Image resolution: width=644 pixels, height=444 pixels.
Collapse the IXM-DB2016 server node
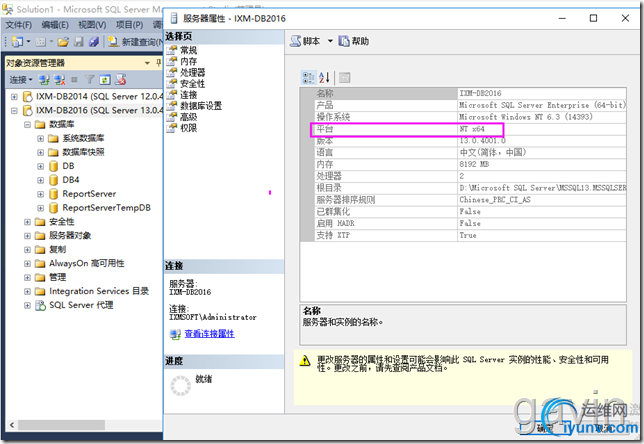tap(14, 110)
